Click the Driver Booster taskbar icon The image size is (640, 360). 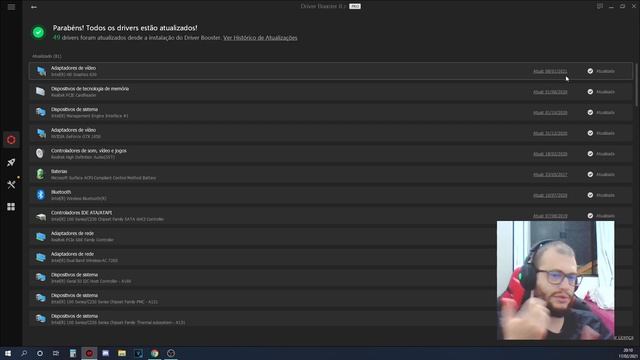(x=89, y=353)
